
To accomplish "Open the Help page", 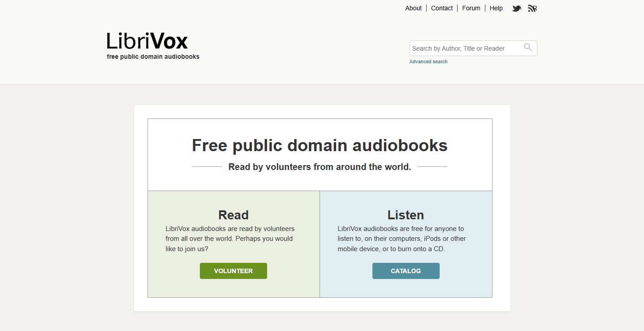I will tap(496, 8).
